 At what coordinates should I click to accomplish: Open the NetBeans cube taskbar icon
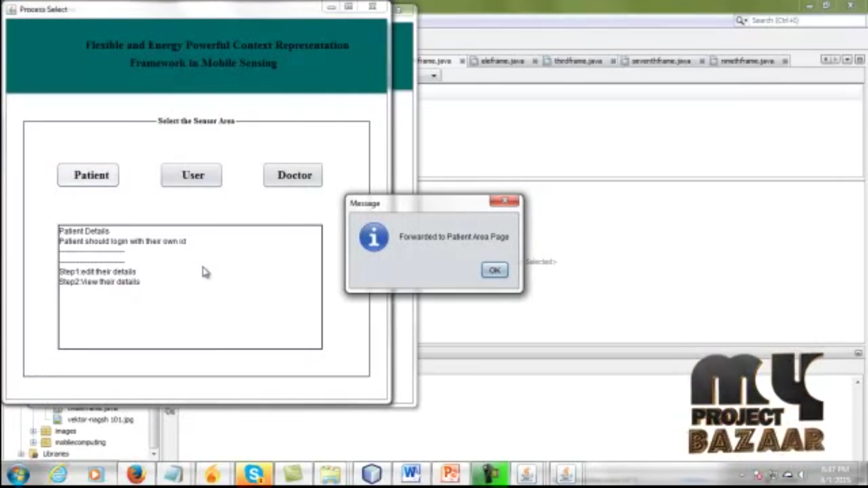372,474
